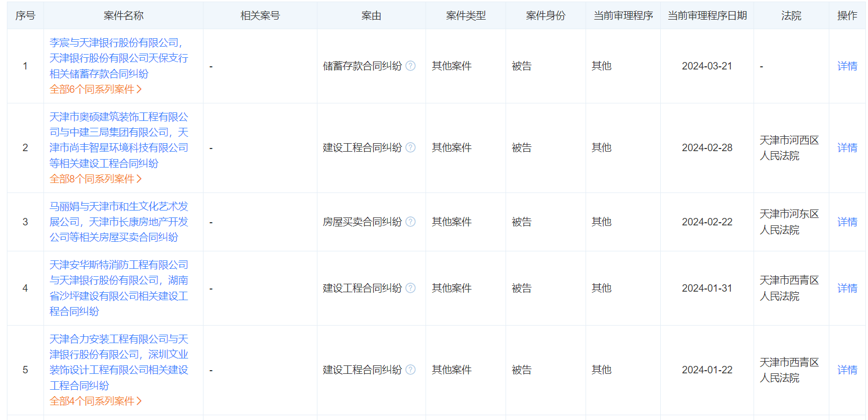Click 天津市西青区人民法院 in row 5

pyautogui.click(x=789, y=370)
